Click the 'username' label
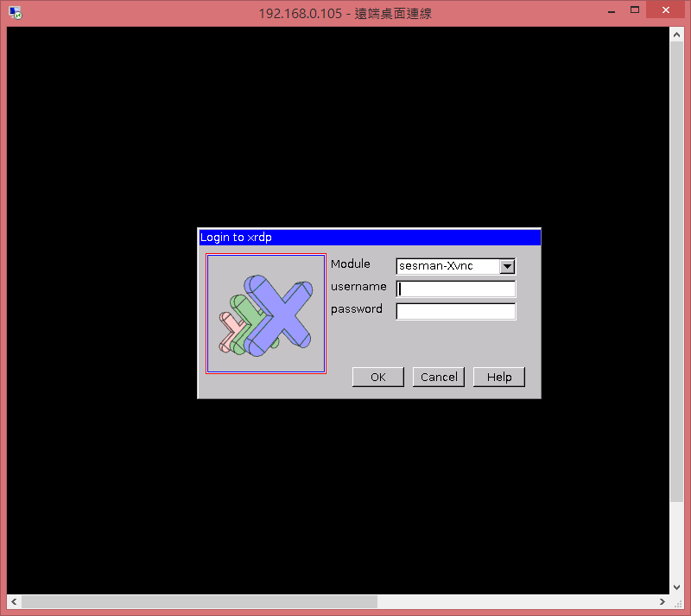Viewport: 691px width, 616px height. (x=358, y=287)
